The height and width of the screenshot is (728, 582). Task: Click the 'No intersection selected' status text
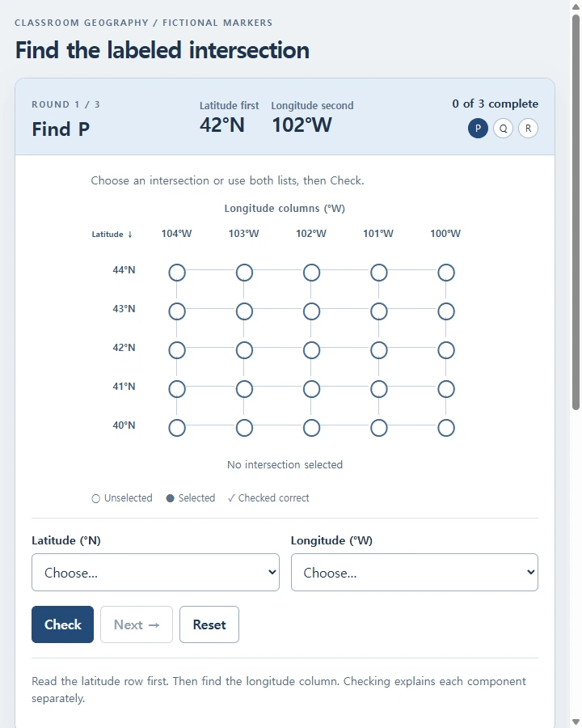pos(285,465)
